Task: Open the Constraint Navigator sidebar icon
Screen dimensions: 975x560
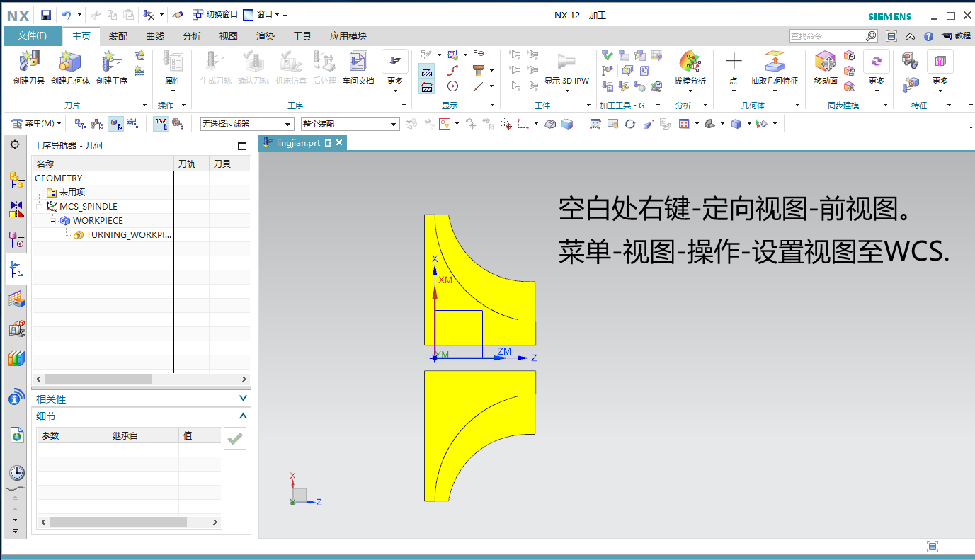Action: click(16, 209)
